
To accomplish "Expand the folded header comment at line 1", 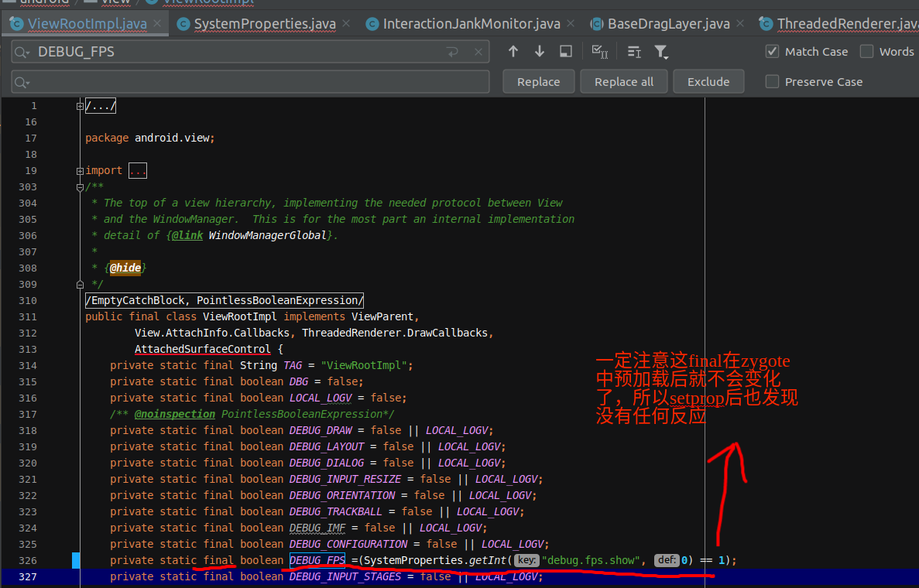I will coord(80,106).
